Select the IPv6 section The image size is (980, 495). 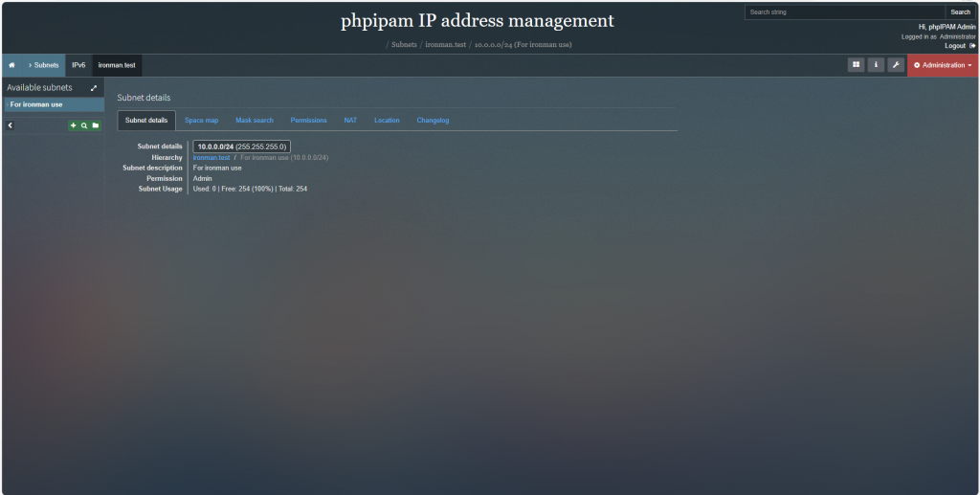(x=78, y=65)
